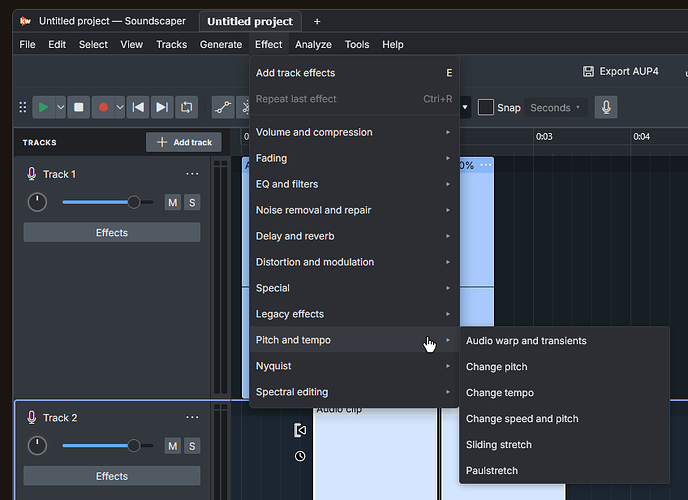Expand Noise removal and repair submenu
The width and height of the screenshot is (688, 500).
click(x=354, y=210)
